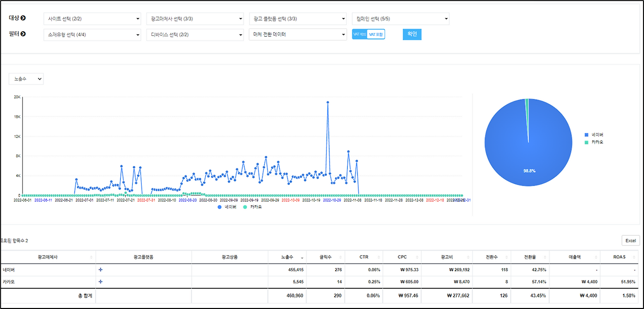Toggle 카카오 series in the line chart legend
The width and height of the screenshot is (644, 309).
[x=253, y=206]
